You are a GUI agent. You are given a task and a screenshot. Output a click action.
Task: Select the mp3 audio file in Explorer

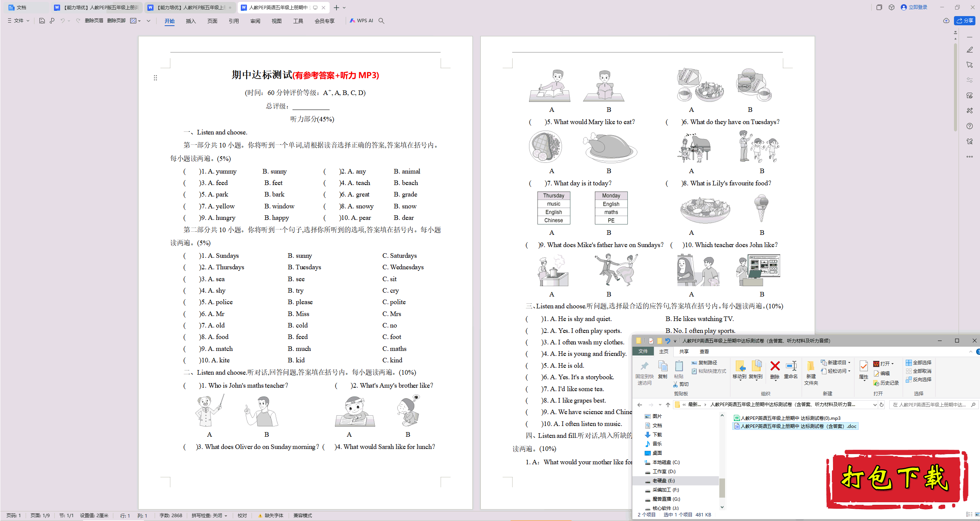tap(787, 418)
